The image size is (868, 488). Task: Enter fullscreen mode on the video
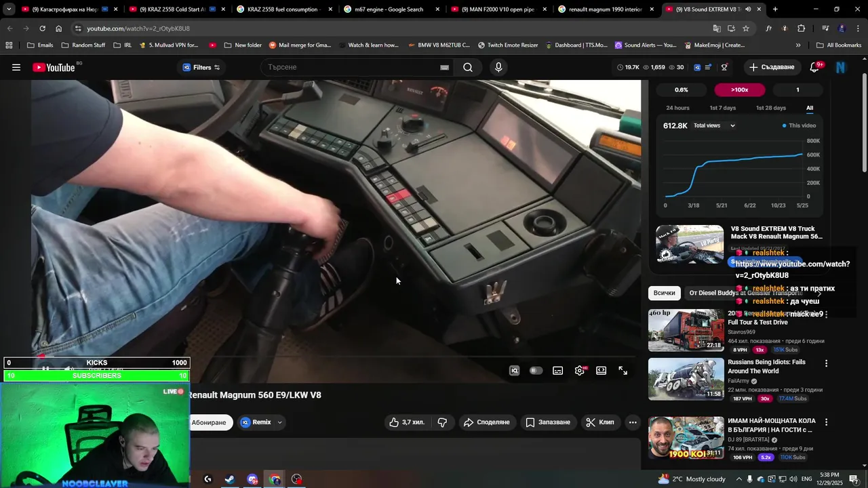click(x=623, y=371)
